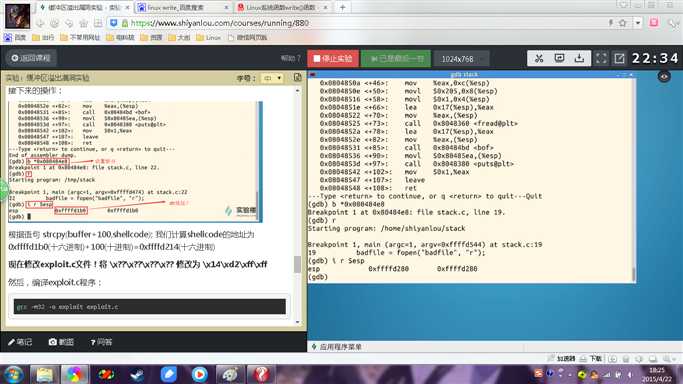
Task: Open the 1024x768 resolution dropdown
Action: tap(461, 59)
